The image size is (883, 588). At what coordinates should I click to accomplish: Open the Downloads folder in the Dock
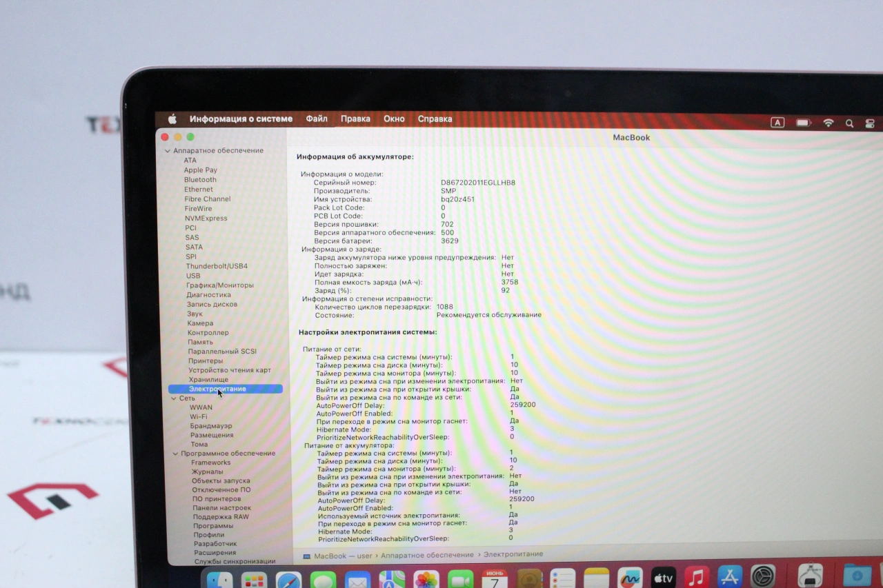click(x=857, y=575)
